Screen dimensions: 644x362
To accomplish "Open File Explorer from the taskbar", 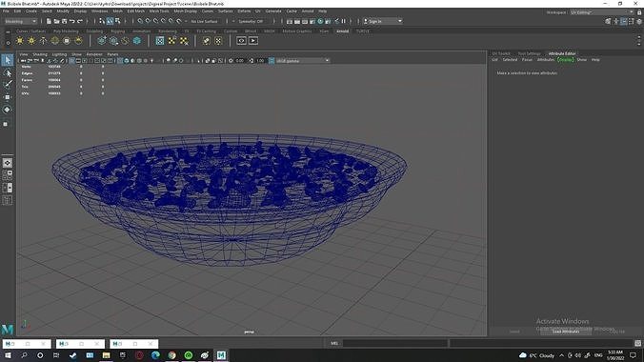I will (106, 355).
